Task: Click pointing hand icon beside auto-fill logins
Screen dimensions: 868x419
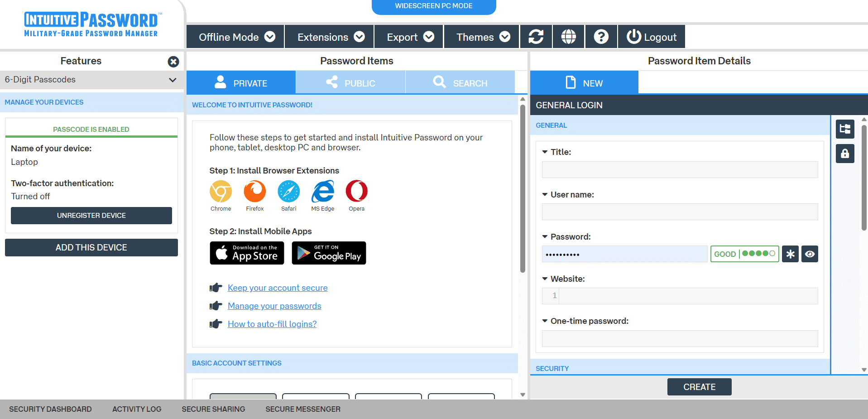Action: [x=216, y=324]
